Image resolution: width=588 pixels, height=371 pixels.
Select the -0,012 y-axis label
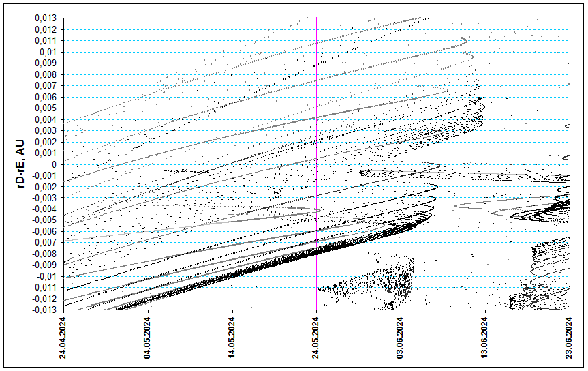pyautogui.click(x=45, y=299)
